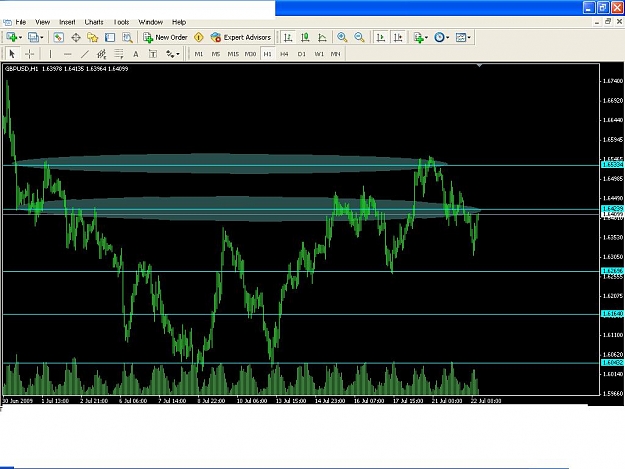
Task: Select the arrows drawing tool icon
Action: pyautogui.click(x=170, y=54)
